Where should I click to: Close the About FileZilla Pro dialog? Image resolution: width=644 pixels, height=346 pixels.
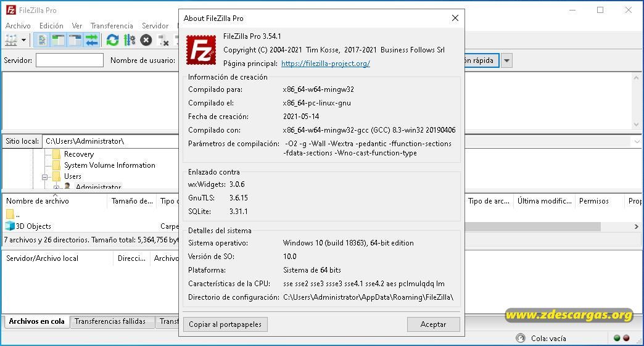[x=455, y=18]
